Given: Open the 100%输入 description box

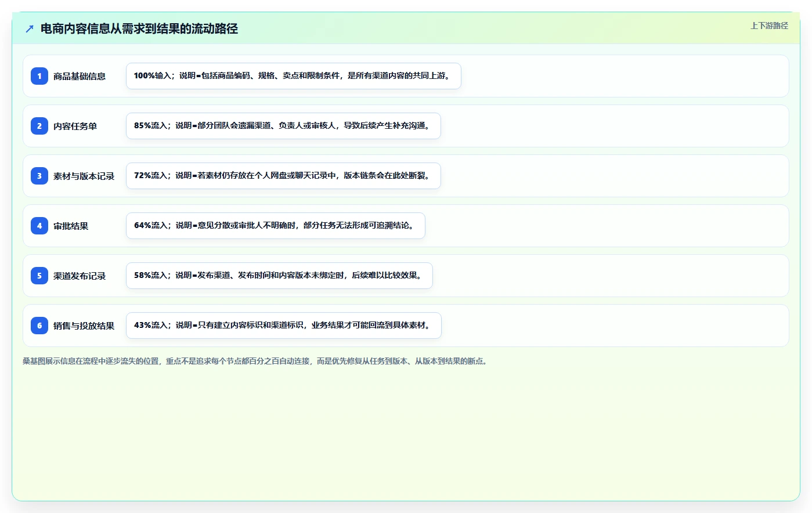Looking at the screenshot, I should click(294, 76).
